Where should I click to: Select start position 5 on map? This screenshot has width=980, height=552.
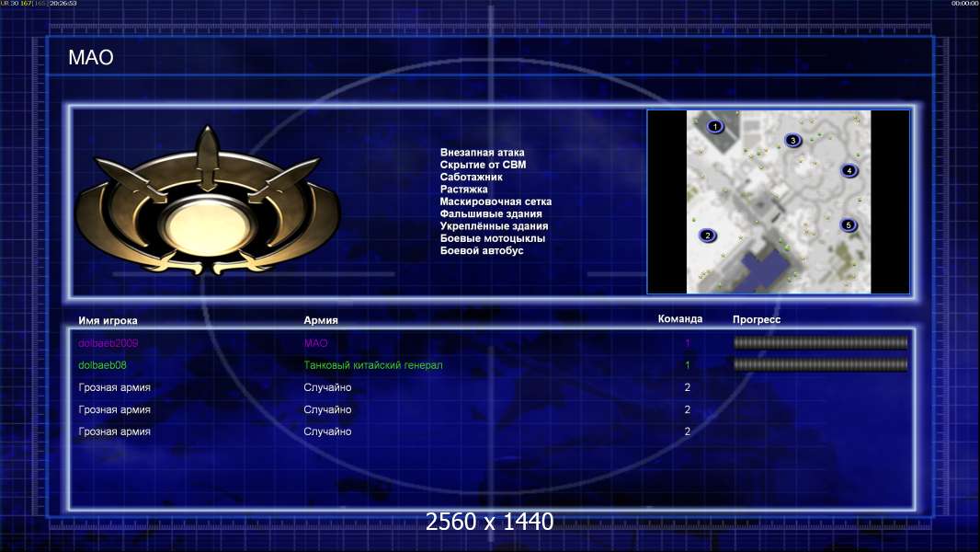tap(849, 225)
